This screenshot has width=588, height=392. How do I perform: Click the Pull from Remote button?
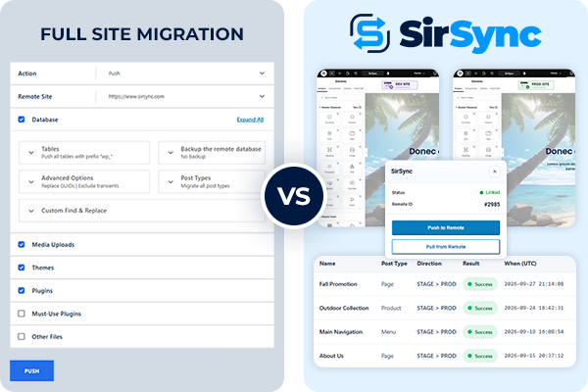tap(446, 246)
